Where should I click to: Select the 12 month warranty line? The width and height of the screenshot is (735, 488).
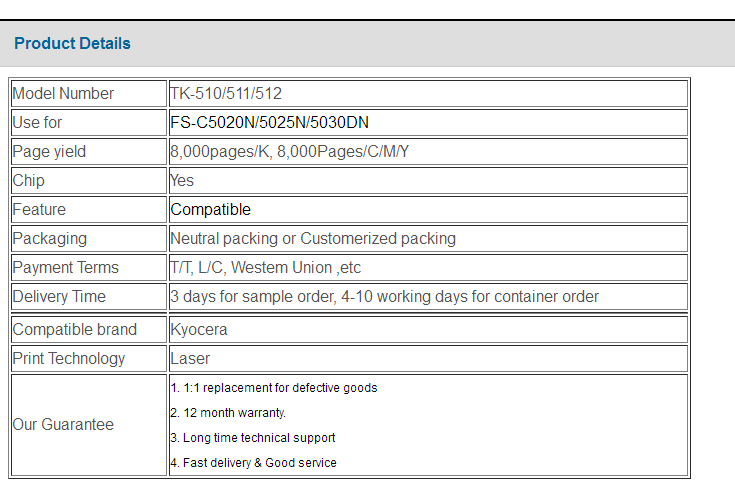click(228, 413)
